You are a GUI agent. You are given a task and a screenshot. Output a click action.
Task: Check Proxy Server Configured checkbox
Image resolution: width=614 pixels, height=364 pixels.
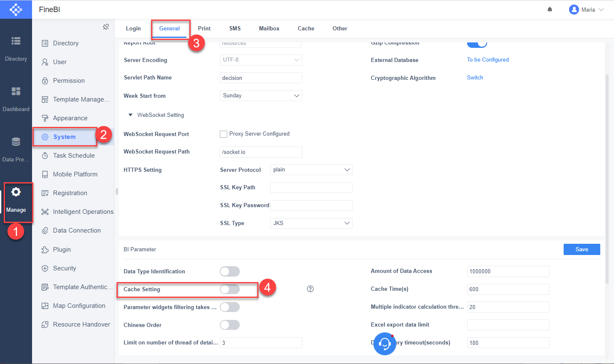[224, 134]
